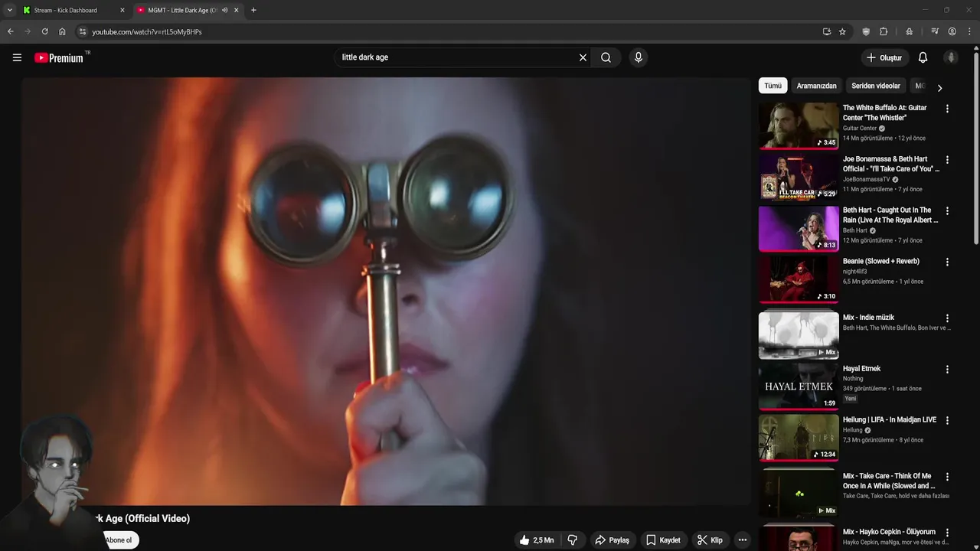Open incognito-style extension icon in toolbar
Viewport: 980px width, 551px height.
909,31
